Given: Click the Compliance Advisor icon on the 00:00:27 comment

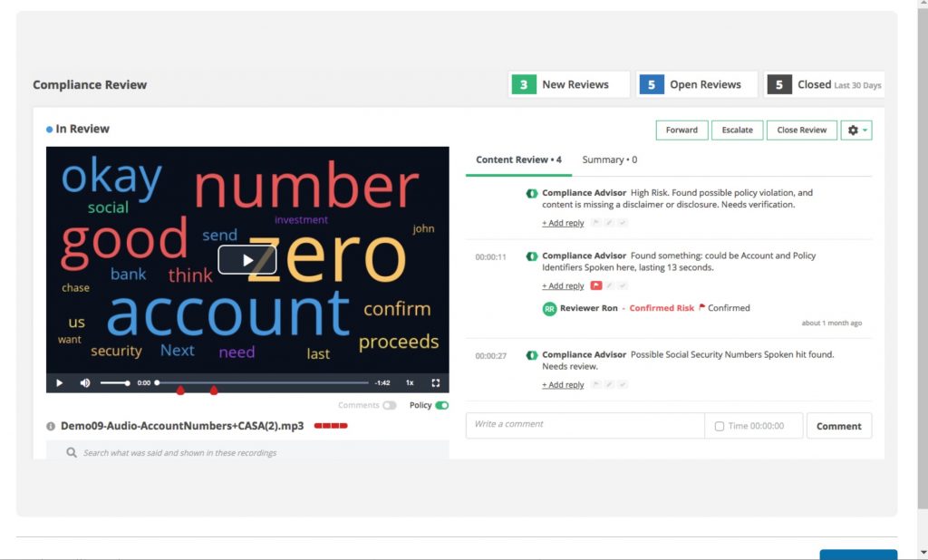Looking at the screenshot, I should coord(531,354).
